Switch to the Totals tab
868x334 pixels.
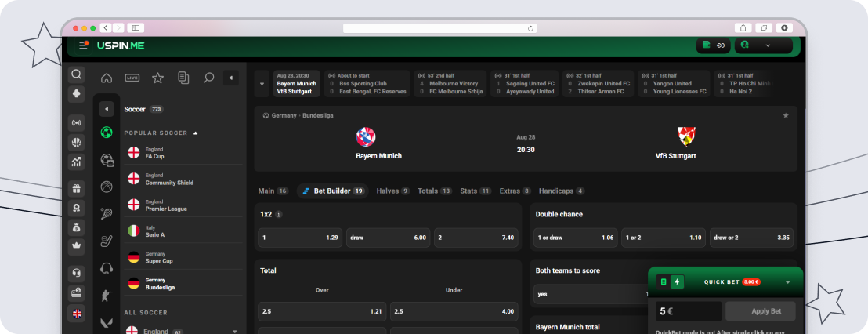point(435,191)
